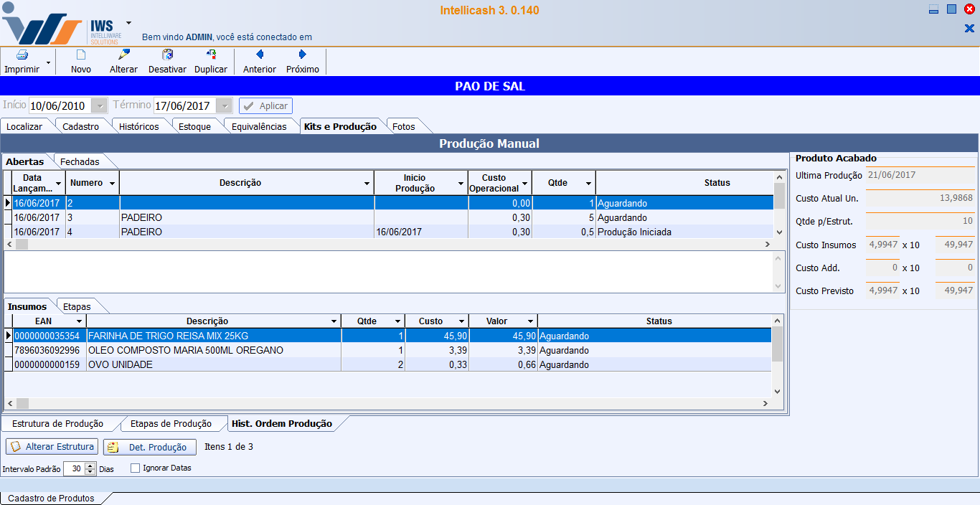Close inner window with blue X
This screenshot has width=980, height=505.
pos(969,29)
